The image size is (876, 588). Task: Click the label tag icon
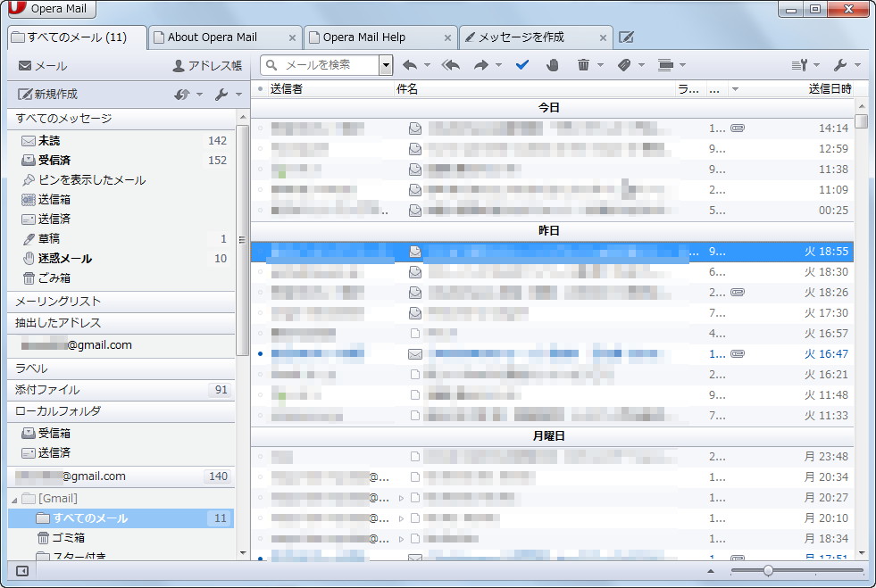pos(624,65)
